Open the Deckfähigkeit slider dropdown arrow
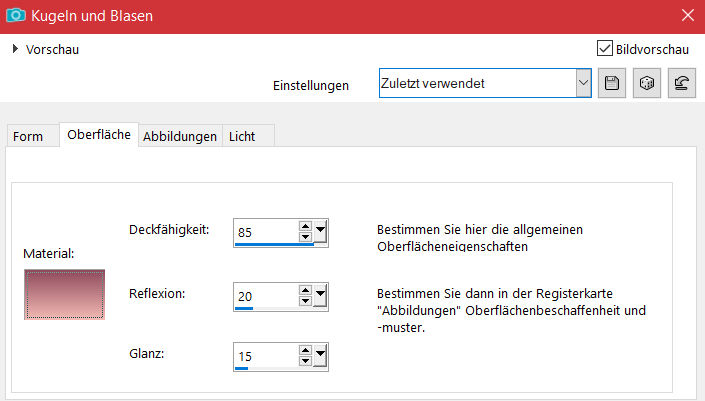Viewport: 705px width, 401px height. click(x=320, y=232)
